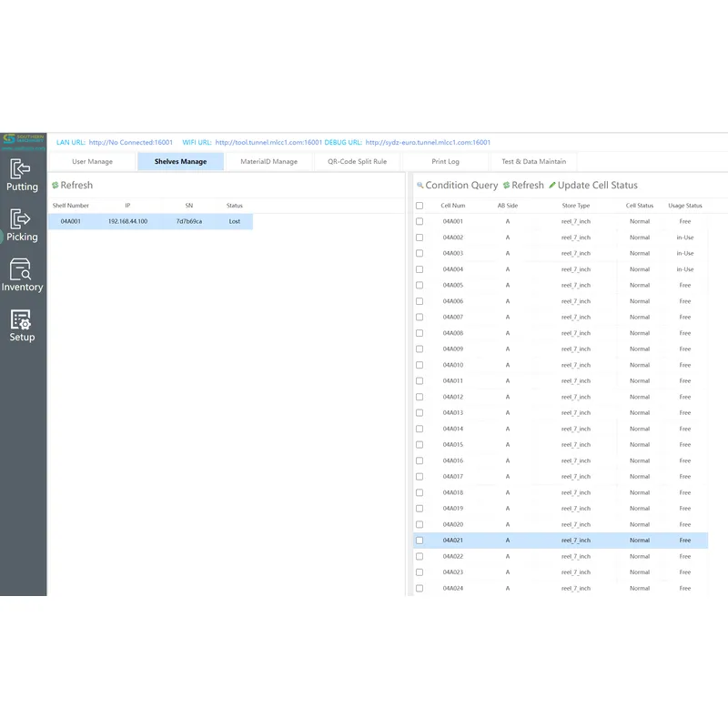Click the Southern Machinery logo
Screen dimensions: 728x728
pyautogui.click(x=23, y=141)
